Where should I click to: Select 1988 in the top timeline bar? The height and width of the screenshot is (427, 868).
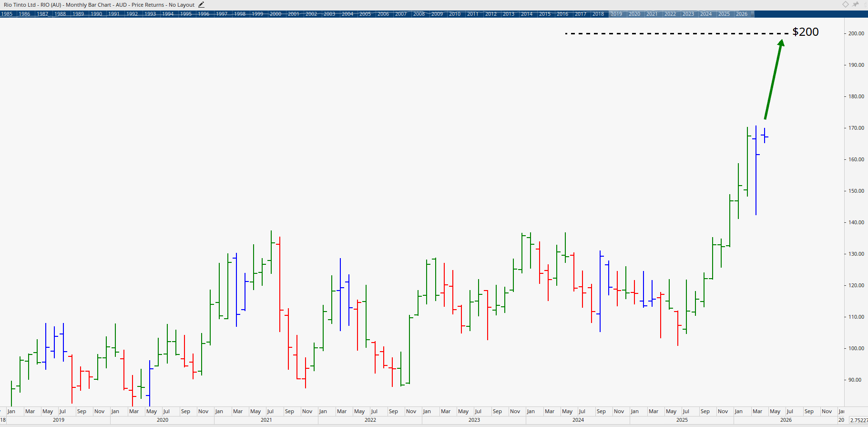(x=60, y=14)
